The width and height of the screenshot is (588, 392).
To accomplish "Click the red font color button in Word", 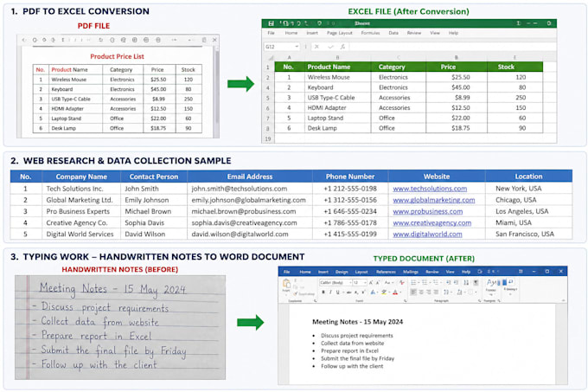I will (395, 292).
